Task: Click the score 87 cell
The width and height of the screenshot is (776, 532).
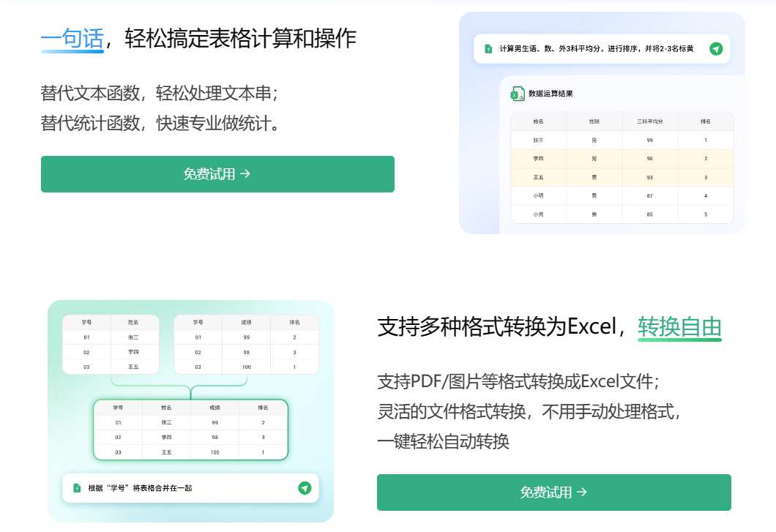Action: (650, 195)
